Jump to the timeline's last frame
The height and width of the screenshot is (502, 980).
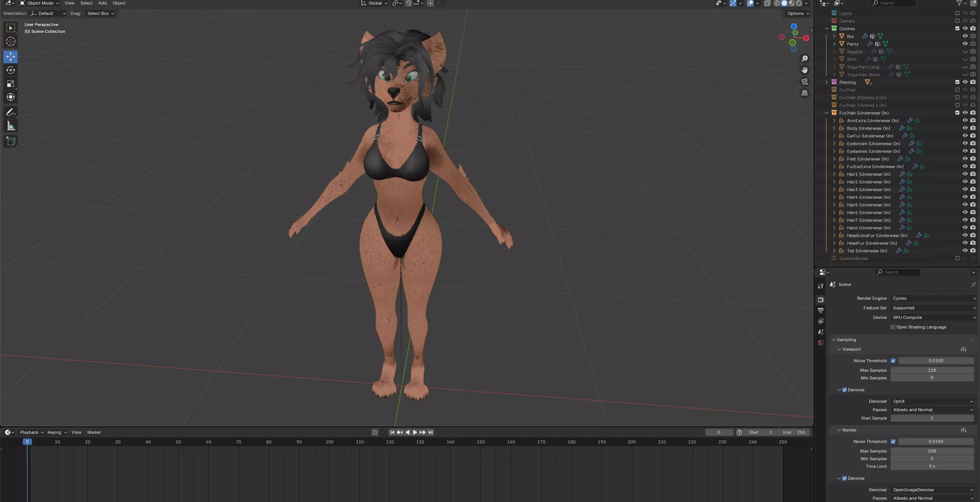430,432
